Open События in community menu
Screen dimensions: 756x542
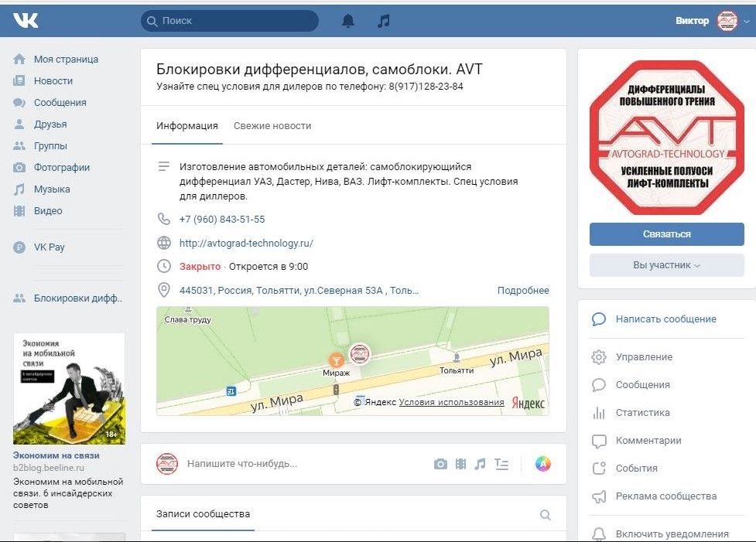pyautogui.click(x=636, y=469)
